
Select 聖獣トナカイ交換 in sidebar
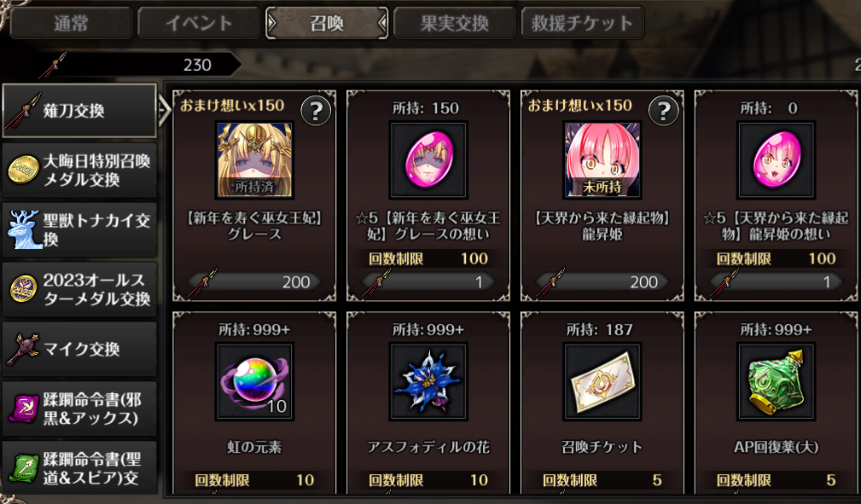79,229
